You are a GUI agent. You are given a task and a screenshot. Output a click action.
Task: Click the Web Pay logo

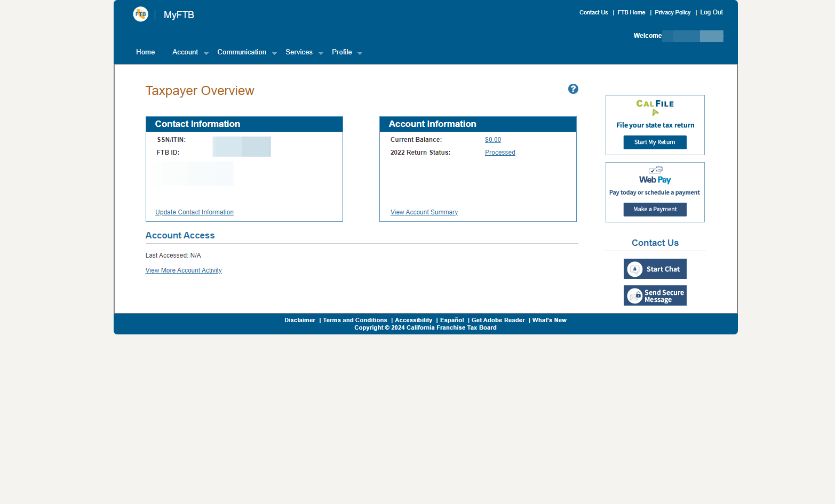655,175
